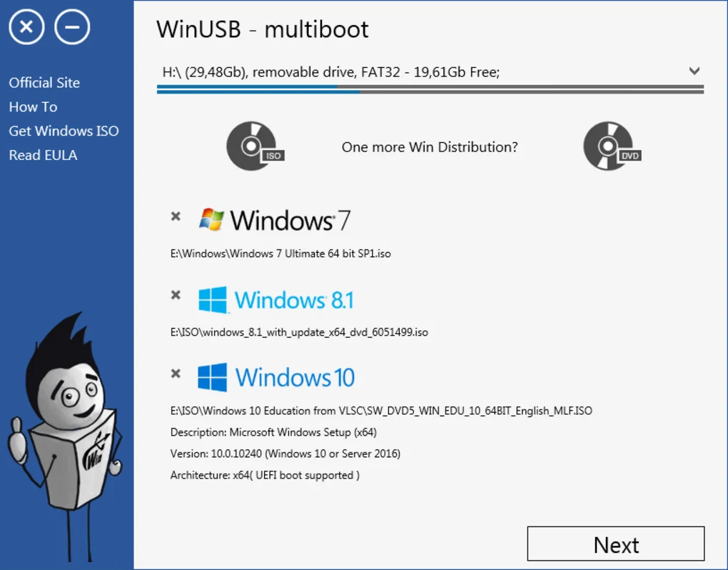
Task: Click the windows_8.1_with_update_x64_dvd_6051499.iso path
Action: coord(299,332)
